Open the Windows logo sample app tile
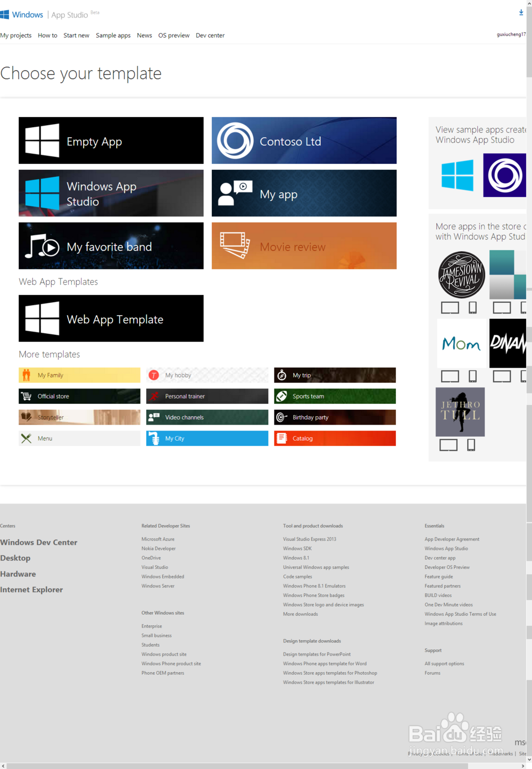Screen dimensions: 532x769 click(x=458, y=175)
